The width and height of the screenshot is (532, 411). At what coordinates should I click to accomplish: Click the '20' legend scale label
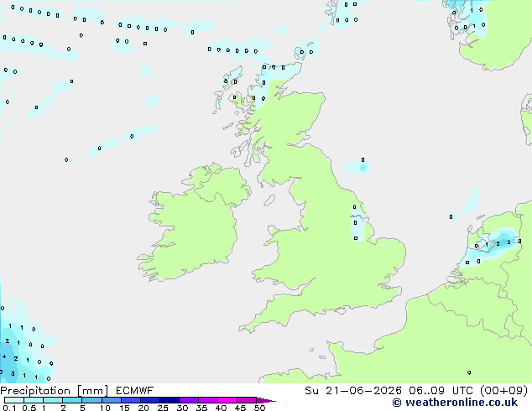pos(143,408)
